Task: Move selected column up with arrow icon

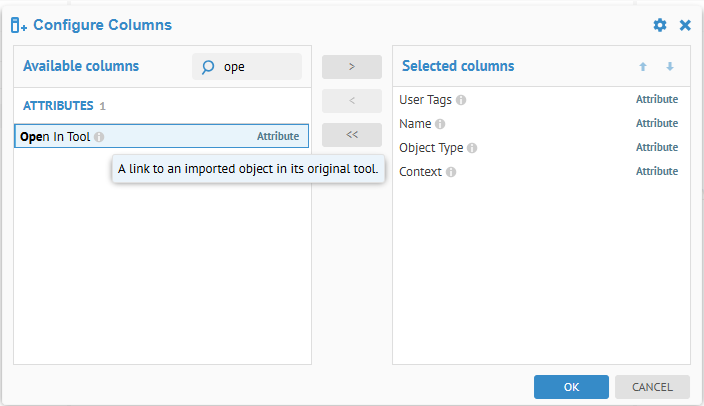Action: click(x=643, y=67)
